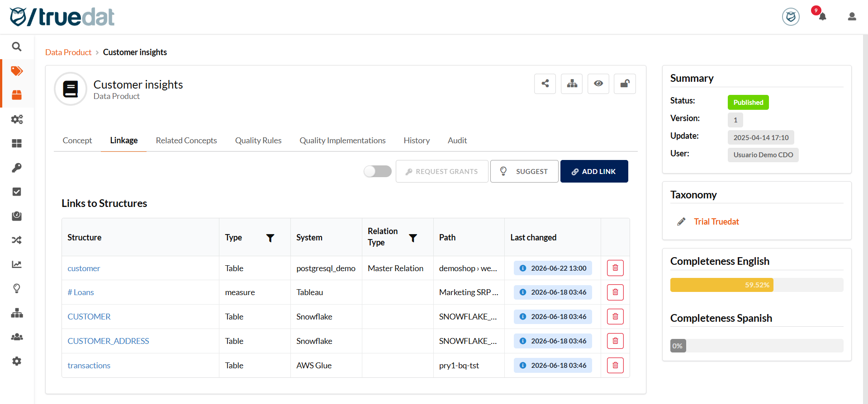Open the transactions structure link

[x=89, y=366]
